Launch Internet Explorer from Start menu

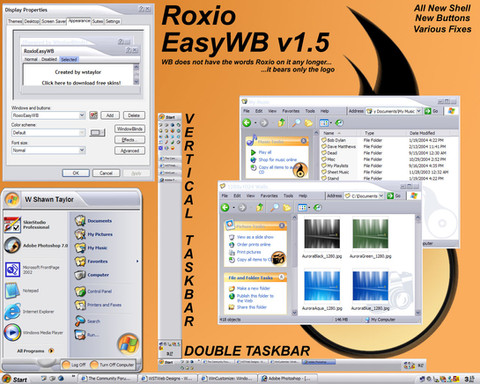coord(29,312)
